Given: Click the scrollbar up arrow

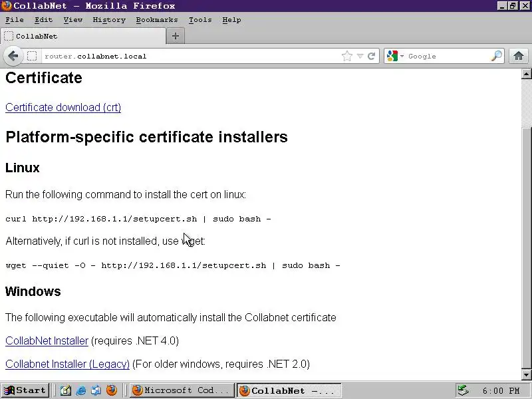Looking at the screenshot, I should pos(526,74).
